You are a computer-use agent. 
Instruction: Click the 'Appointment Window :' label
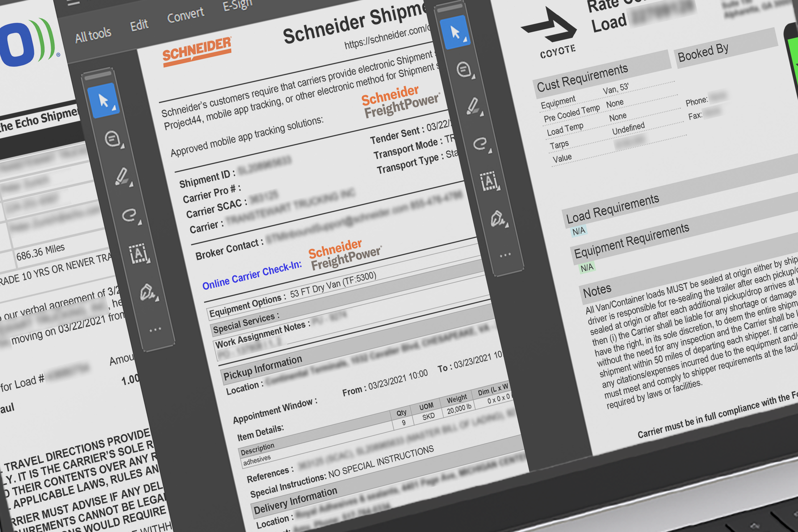pos(275,411)
